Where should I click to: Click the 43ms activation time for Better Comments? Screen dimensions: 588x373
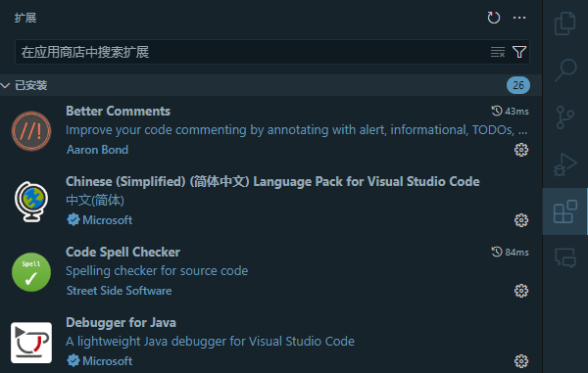(x=510, y=112)
